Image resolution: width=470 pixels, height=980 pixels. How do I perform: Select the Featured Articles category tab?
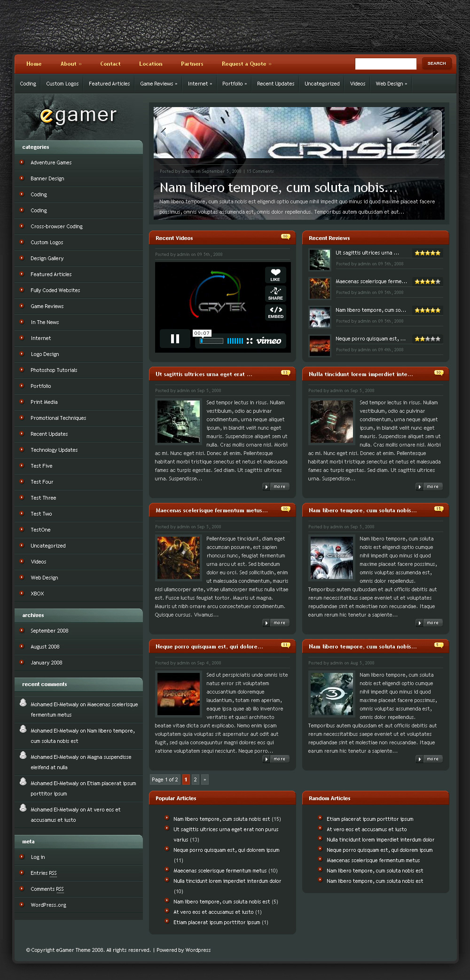109,84
